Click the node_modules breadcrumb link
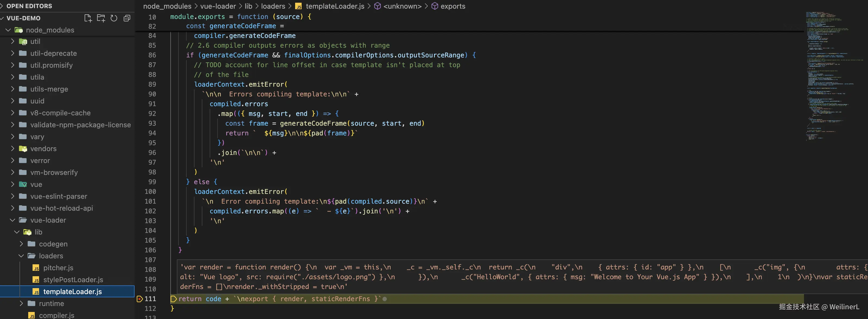Image resolution: width=868 pixels, height=319 pixels. pos(167,6)
